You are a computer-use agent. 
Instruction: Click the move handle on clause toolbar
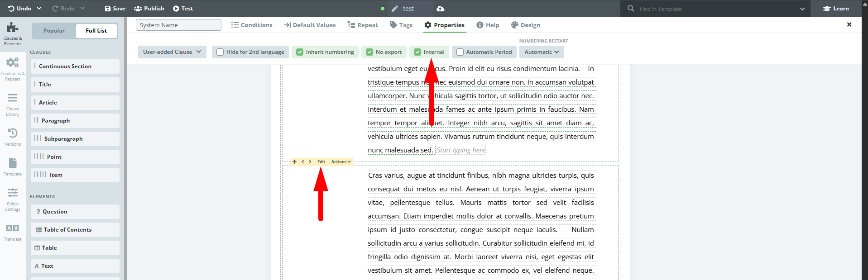(x=294, y=162)
